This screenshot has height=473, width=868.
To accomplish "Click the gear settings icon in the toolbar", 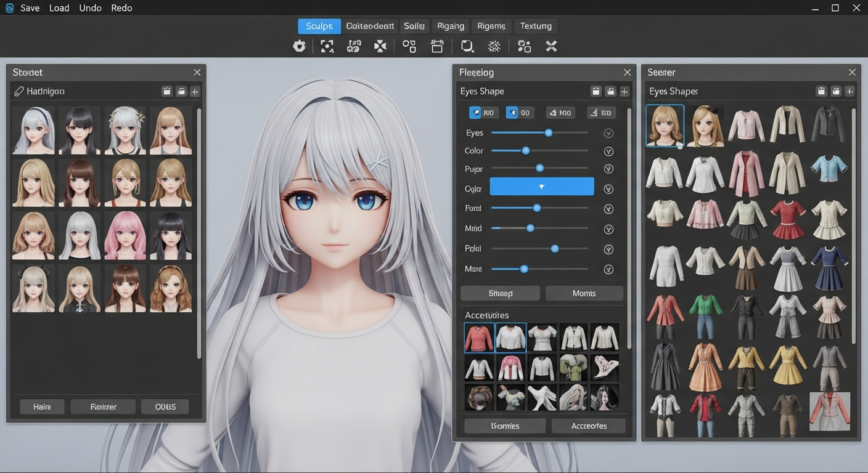I will click(299, 46).
